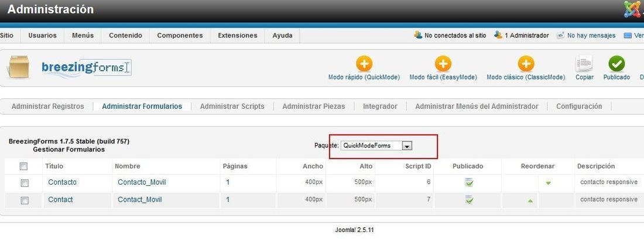Image resolution: width=644 pixels, height=239 pixels.
Task: Check the Contacto row checkbox
Action: click(24, 183)
